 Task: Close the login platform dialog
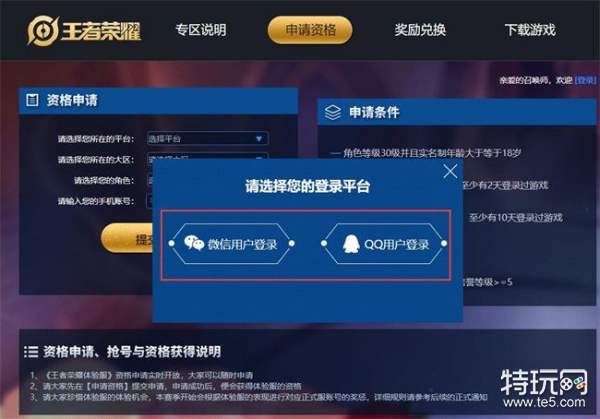(x=450, y=171)
